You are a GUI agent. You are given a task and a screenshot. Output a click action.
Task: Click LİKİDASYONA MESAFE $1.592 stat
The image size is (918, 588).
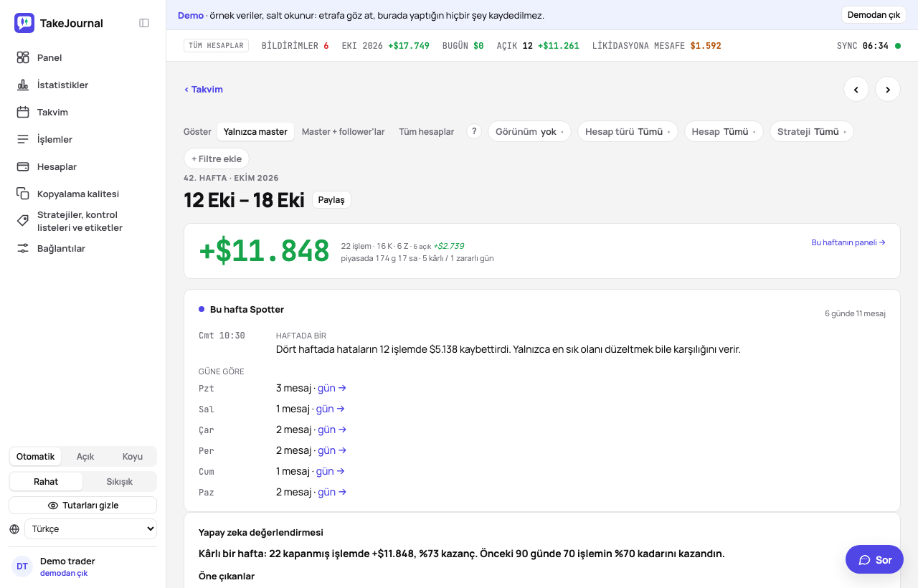[657, 46]
